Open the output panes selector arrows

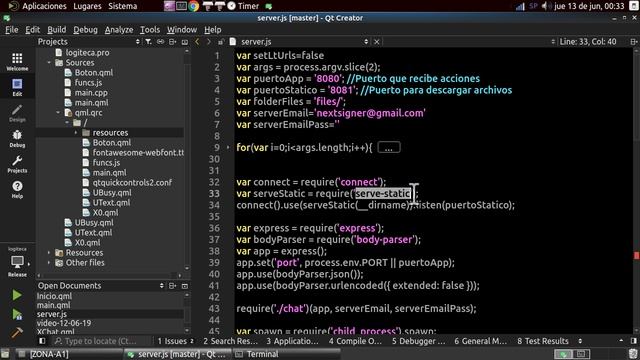(580, 341)
